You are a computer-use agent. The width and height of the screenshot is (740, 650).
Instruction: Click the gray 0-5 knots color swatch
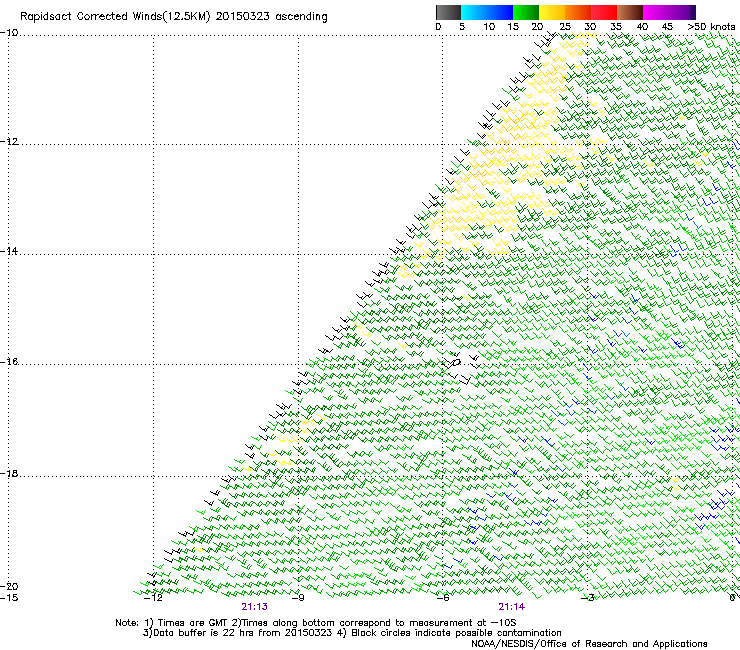pos(448,12)
